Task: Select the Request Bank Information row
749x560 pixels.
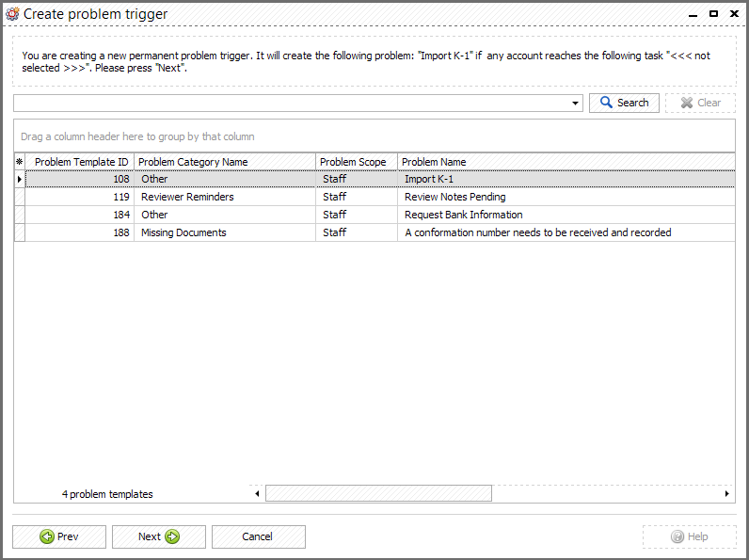Action: pyautogui.click(x=374, y=215)
